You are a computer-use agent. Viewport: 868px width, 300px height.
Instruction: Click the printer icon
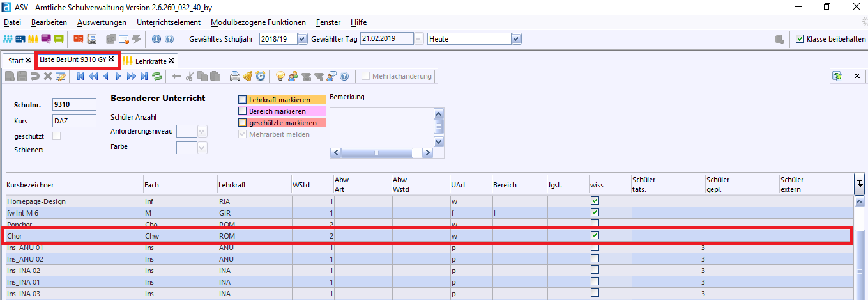click(234, 76)
